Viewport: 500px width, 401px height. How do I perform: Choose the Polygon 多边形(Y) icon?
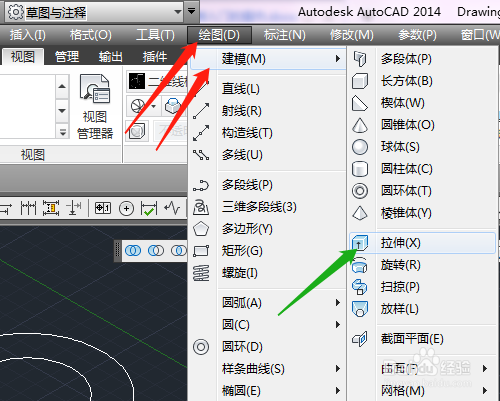point(201,229)
